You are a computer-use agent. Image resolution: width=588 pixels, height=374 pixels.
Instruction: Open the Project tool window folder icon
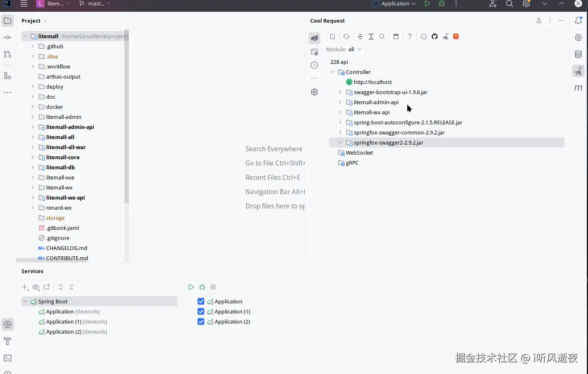[x=8, y=21]
